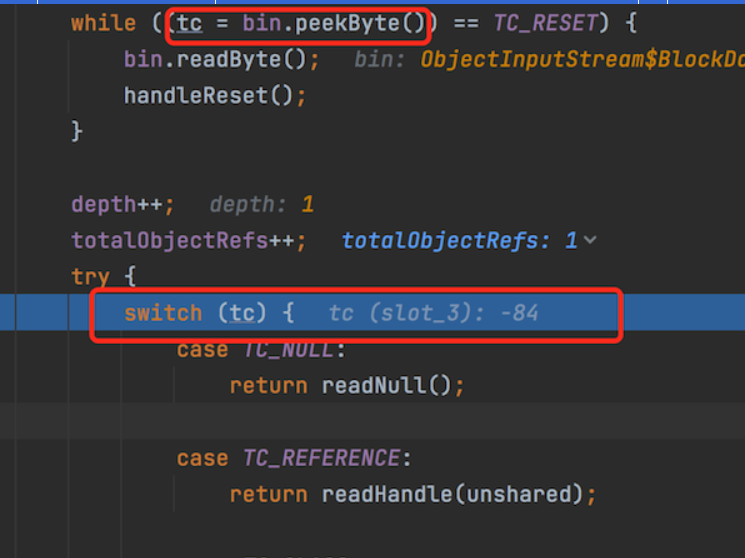The image size is (745, 558).
Task: Click the try keyword
Action: coord(89,277)
